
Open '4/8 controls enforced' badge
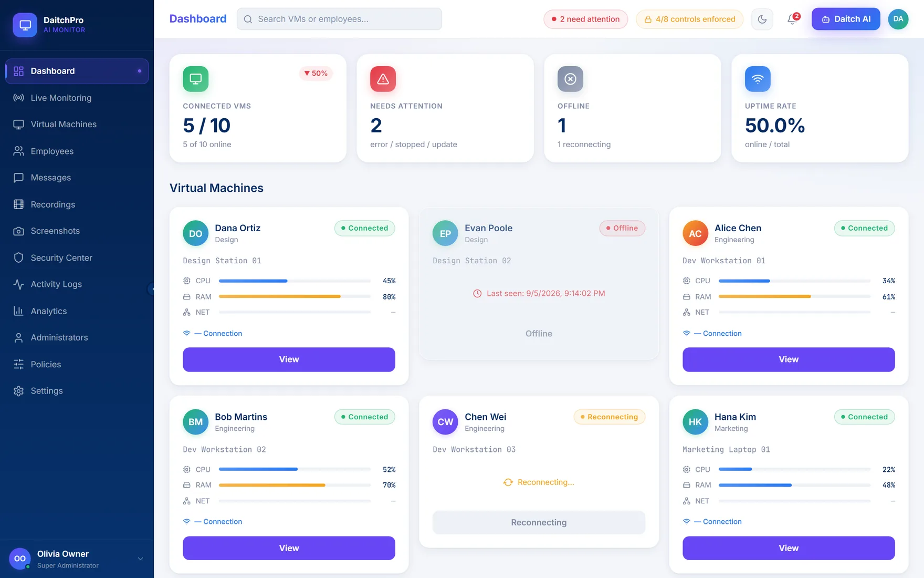tap(689, 19)
